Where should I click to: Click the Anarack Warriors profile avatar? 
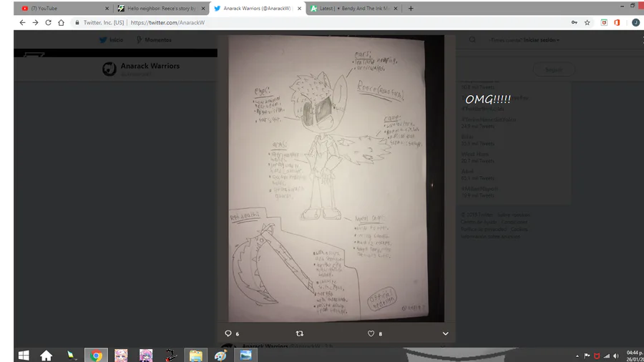109,69
